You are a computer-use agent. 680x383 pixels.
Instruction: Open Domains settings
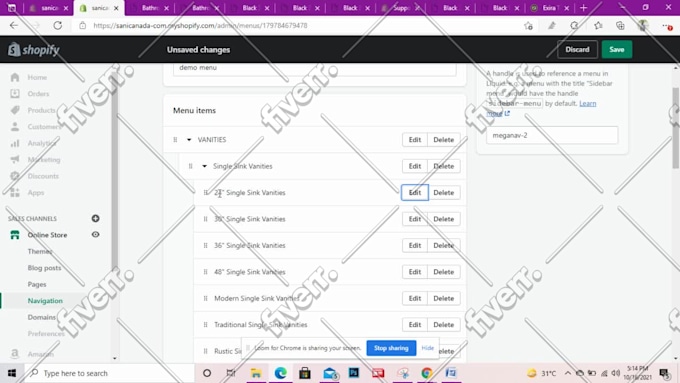[x=42, y=317]
